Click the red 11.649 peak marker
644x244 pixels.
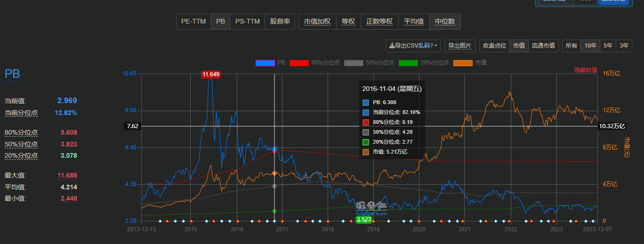pos(210,74)
